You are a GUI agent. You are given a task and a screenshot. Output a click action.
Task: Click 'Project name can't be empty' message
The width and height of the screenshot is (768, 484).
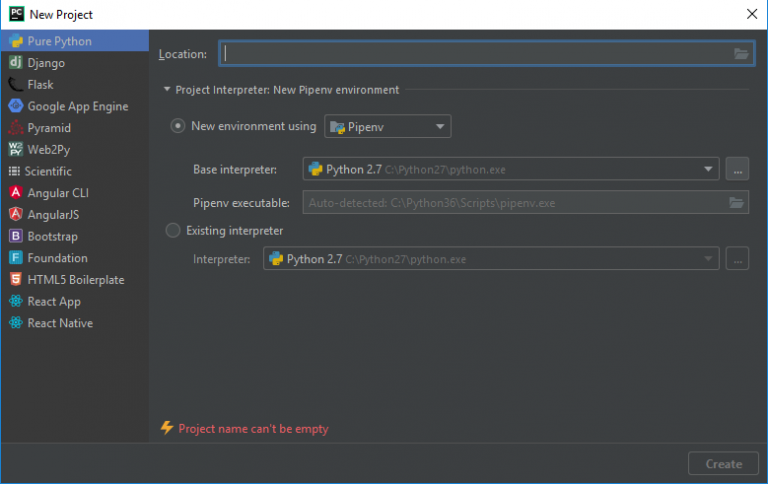253,429
